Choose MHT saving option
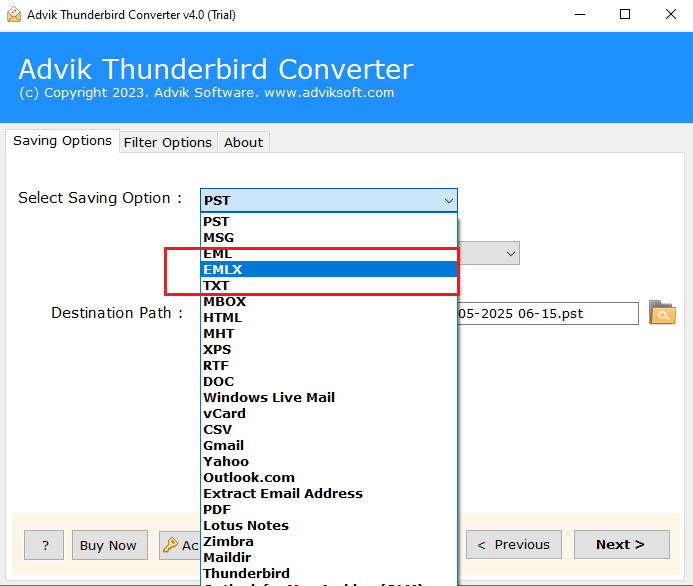 coord(329,334)
